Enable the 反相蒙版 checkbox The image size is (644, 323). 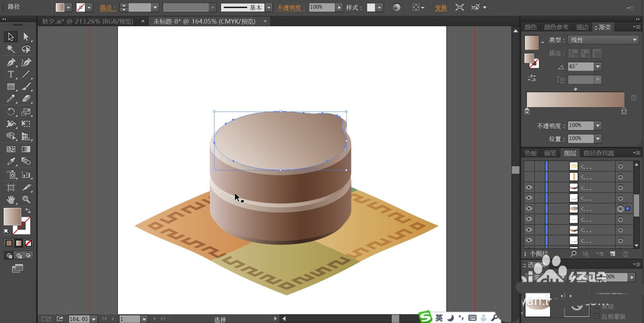tap(596, 316)
